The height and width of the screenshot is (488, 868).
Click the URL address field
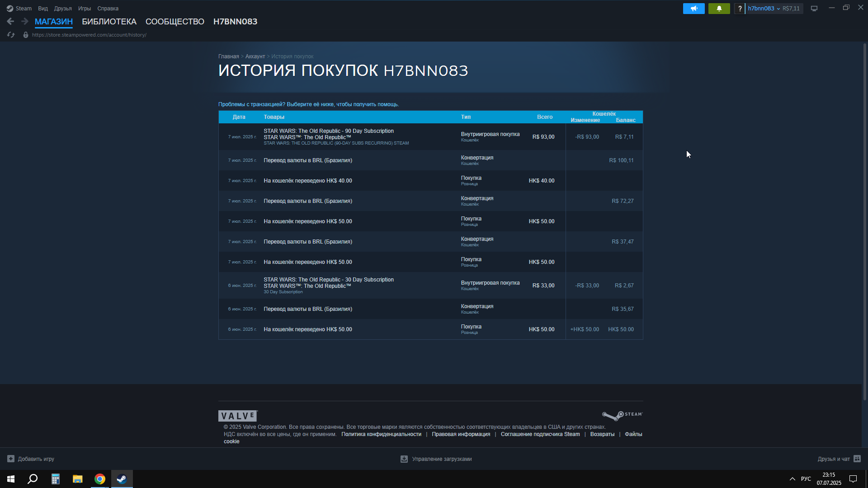click(x=89, y=35)
